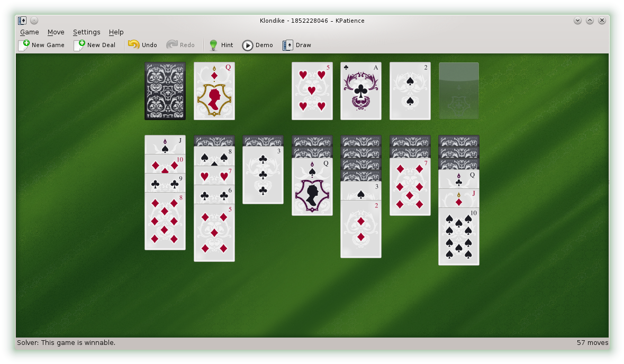
Task: Click the Hint lightbulb icon
Action: (x=213, y=44)
